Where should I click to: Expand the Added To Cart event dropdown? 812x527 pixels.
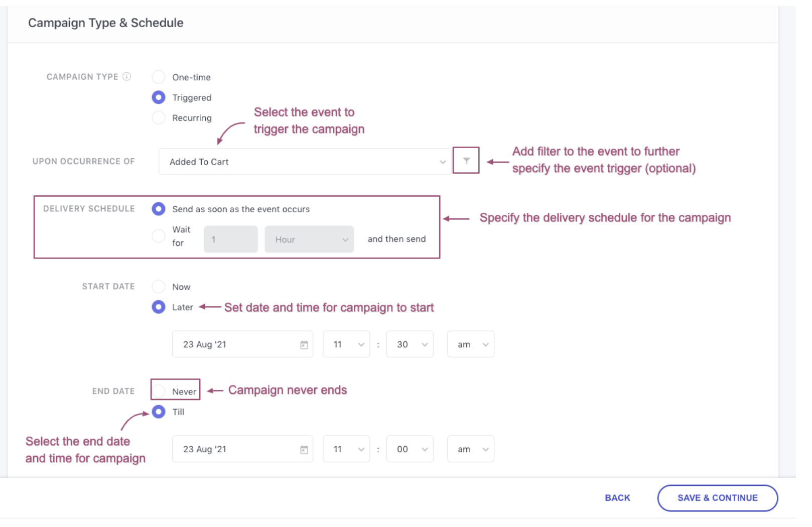304,162
